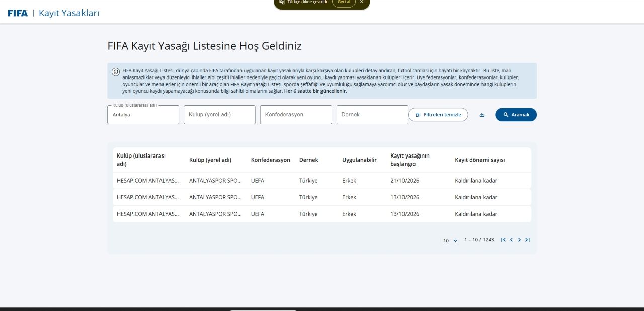The height and width of the screenshot is (311, 644).
Task: Click the 1 – 10 / 1243 page counter
Action: [x=479, y=240]
